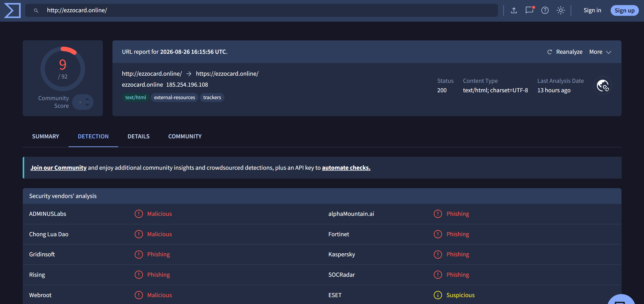This screenshot has height=304, width=644.
Task: Click the Webroot malicious alert icon
Action: 139,295
